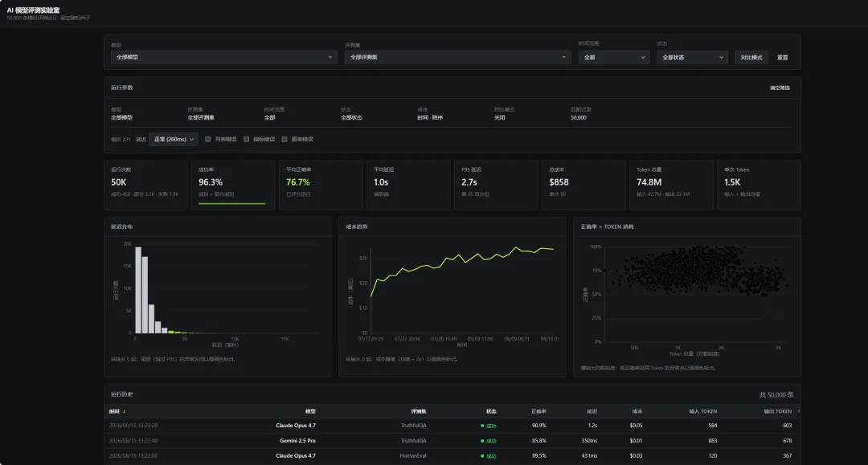Toggle the 图表错误 checkbox

(x=285, y=139)
